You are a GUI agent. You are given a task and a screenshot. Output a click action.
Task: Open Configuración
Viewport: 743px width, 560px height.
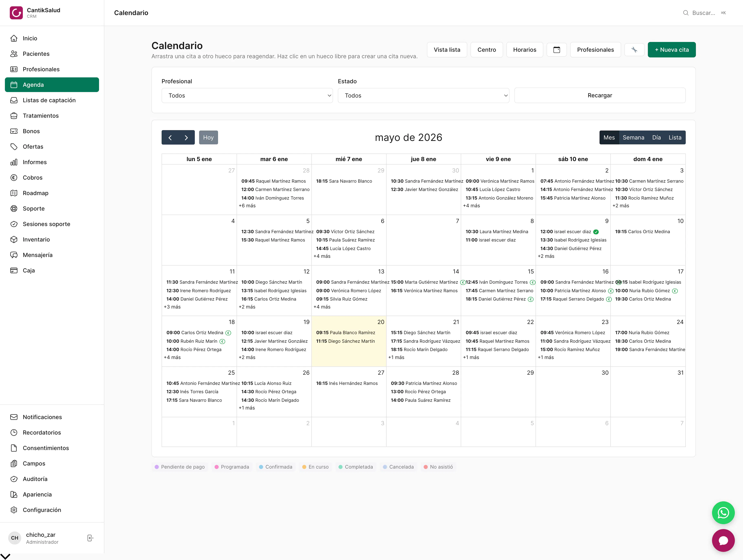[52, 510]
